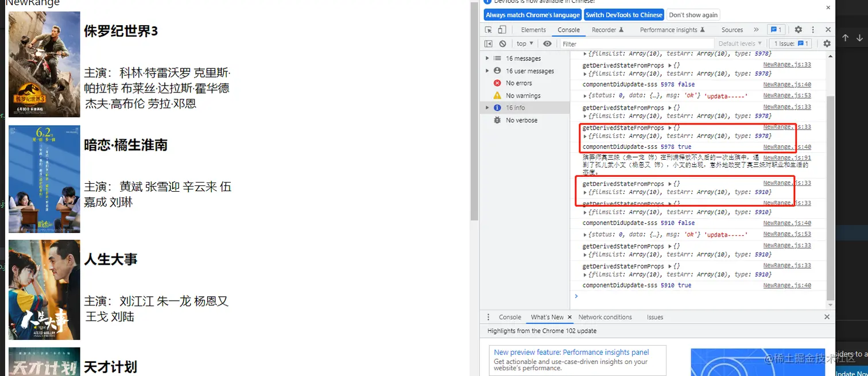Show more DevTools tabs with double chevron
Screen dimensions: 868x376
[756, 30]
